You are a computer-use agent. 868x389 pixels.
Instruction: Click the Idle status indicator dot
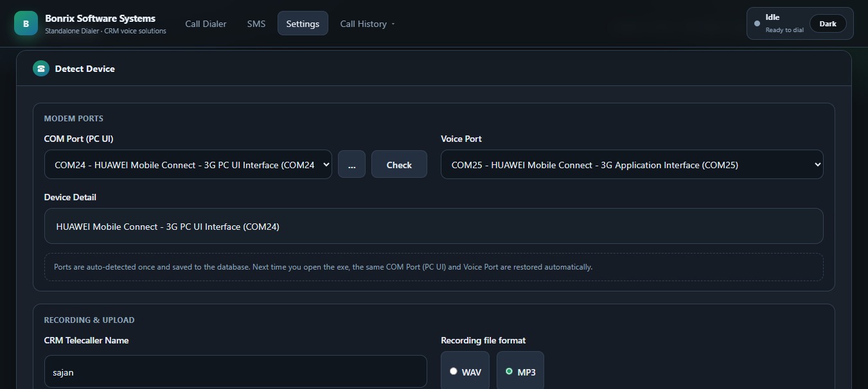coord(757,24)
